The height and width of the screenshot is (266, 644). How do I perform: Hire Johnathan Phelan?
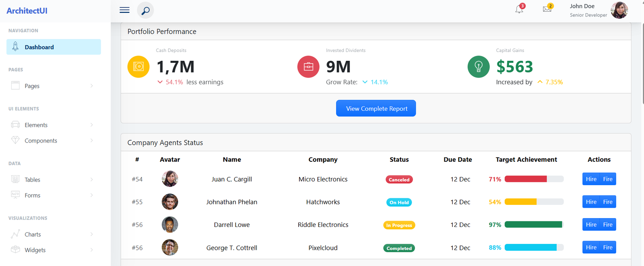pos(591,202)
